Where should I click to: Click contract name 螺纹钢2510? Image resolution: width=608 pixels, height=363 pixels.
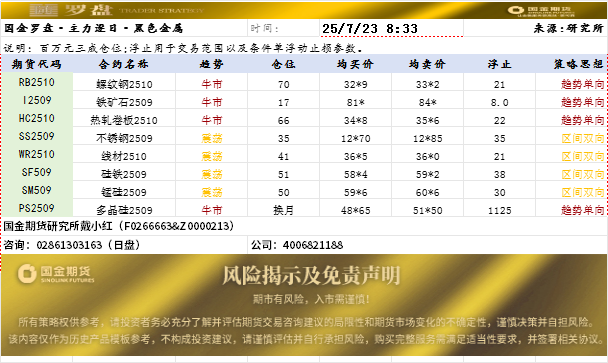[124, 84]
